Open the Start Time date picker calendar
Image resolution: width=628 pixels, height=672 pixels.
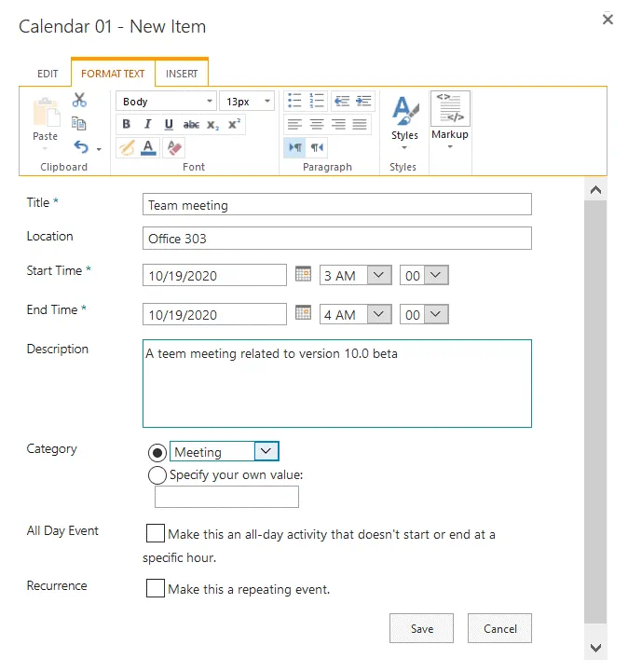click(303, 274)
